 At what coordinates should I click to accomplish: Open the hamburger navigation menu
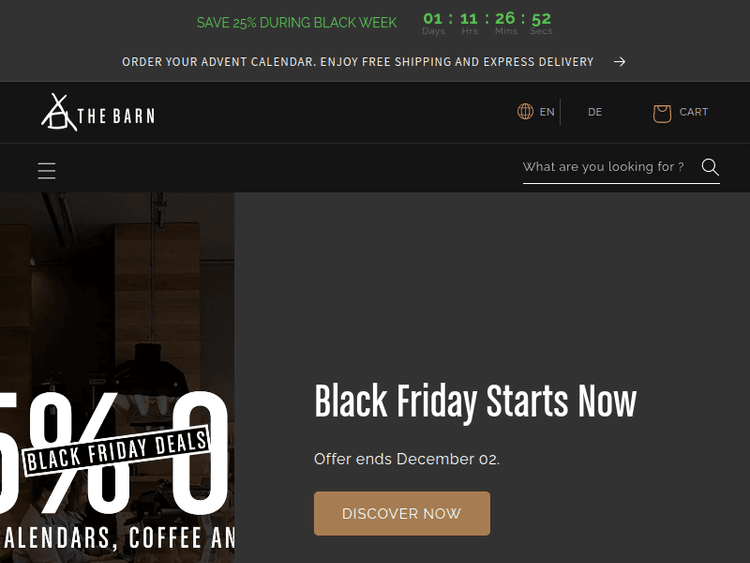47,171
